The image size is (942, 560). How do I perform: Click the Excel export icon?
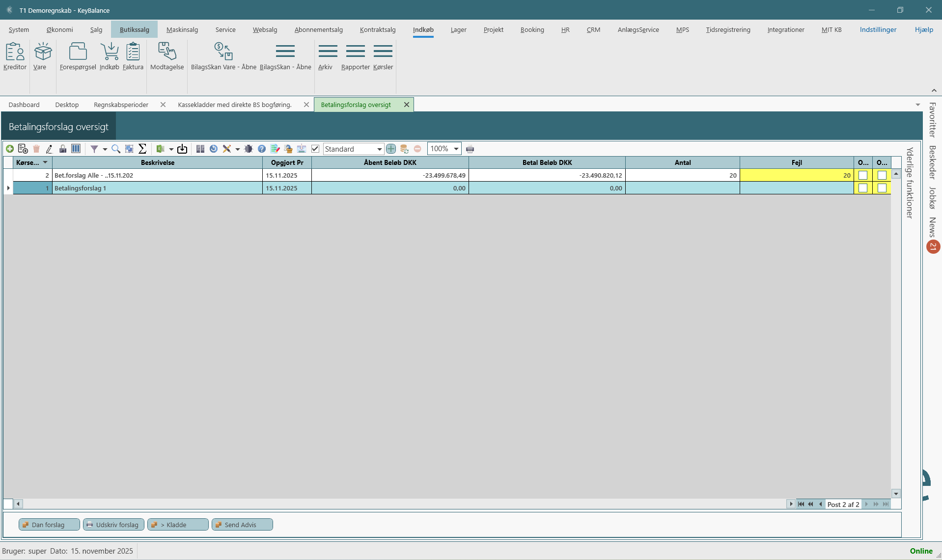(160, 149)
